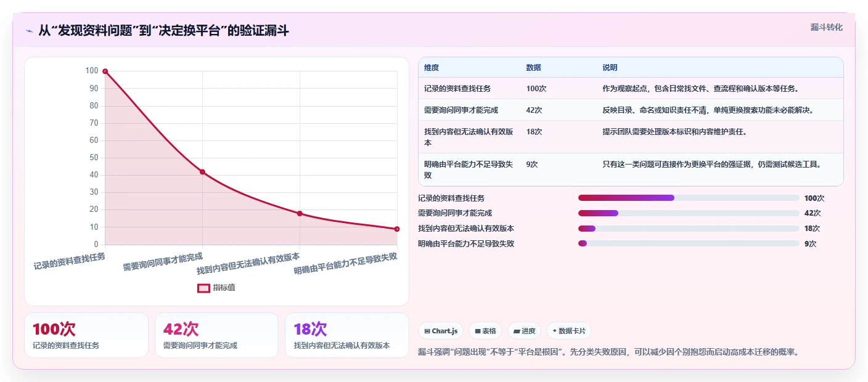Image resolution: width=868 pixels, height=382 pixels.
Task: Click the lightning icon beside the funnel title
Action: [30, 31]
